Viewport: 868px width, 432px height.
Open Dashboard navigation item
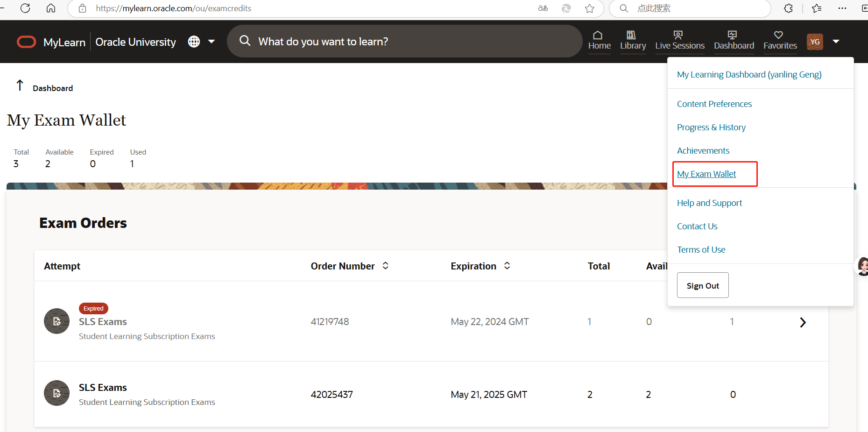point(734,41)
